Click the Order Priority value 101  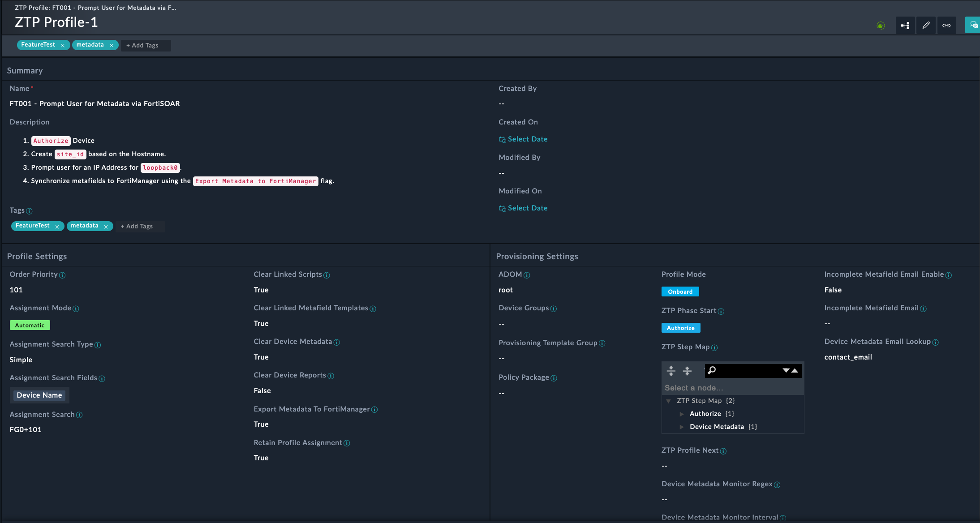point(16,290)
